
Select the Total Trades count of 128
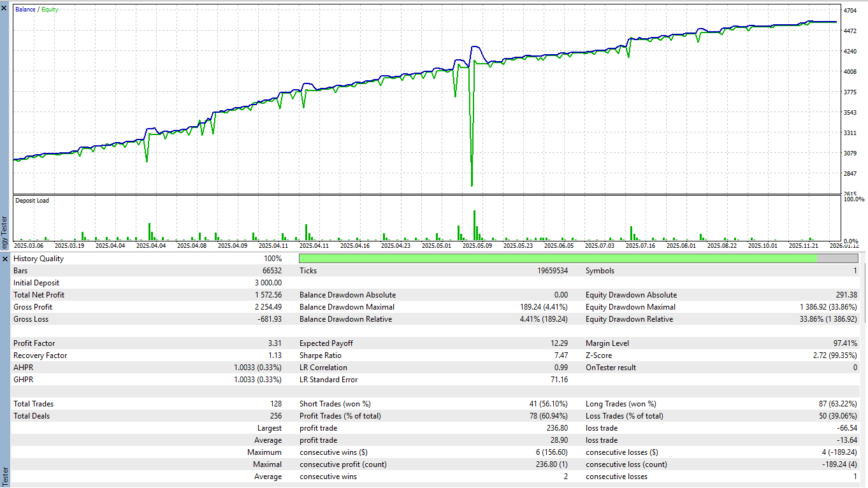click(278, 403)
